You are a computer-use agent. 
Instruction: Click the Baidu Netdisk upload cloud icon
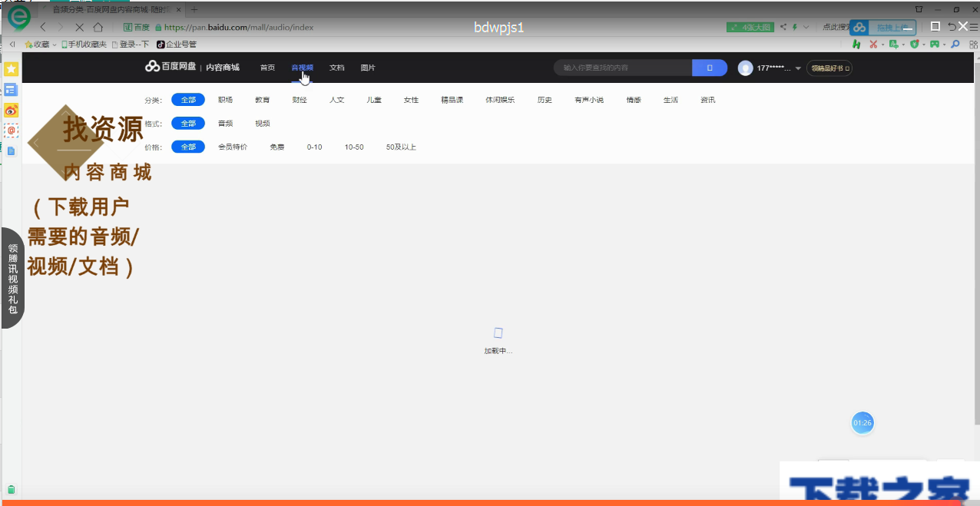(859, 27)
